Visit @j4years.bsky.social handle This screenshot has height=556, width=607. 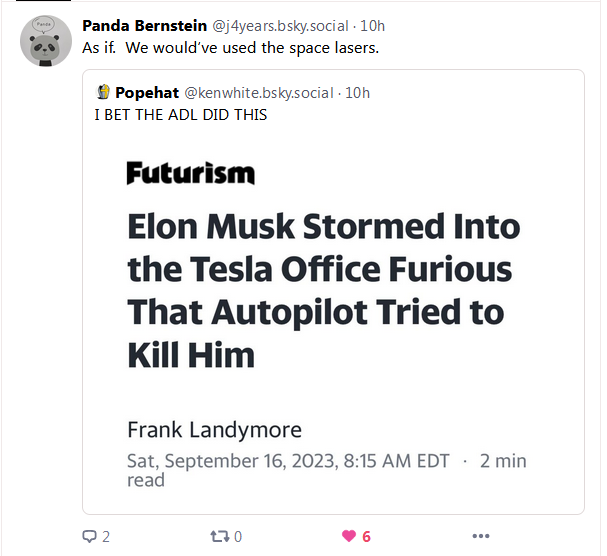tap(280, 26)
